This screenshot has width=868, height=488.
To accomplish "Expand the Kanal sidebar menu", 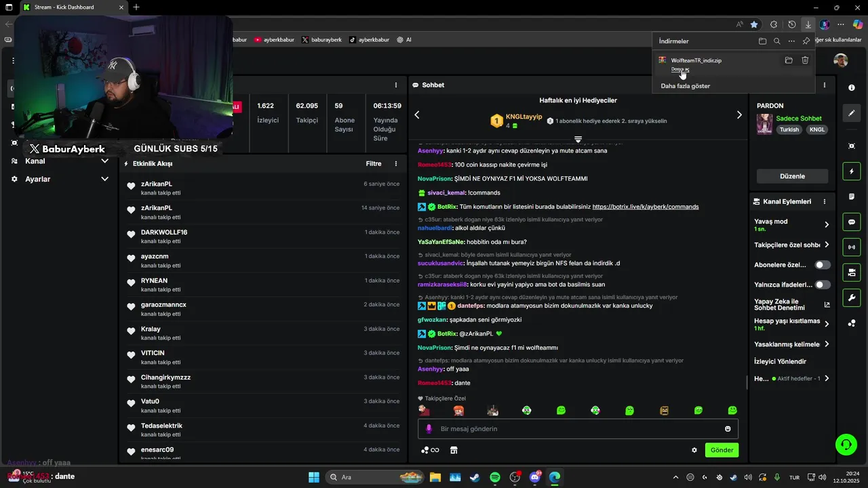I will (x=104, y=161).
